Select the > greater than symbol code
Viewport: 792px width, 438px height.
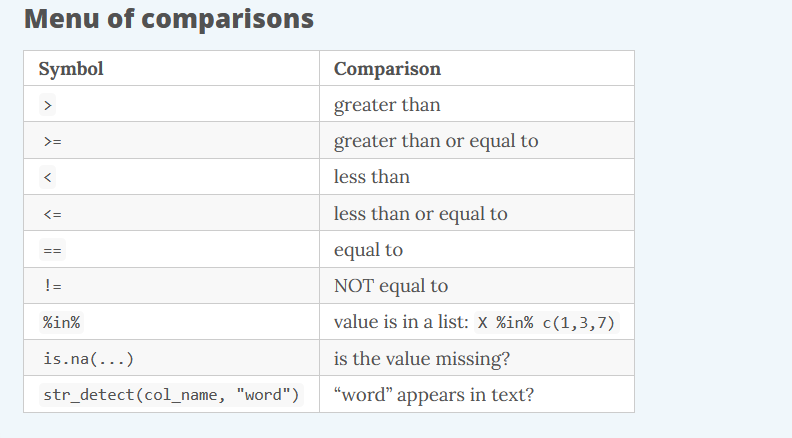click(47, 105)
